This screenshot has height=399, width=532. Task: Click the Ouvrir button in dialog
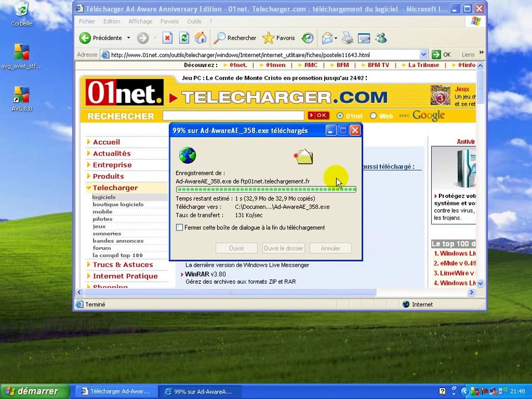237,248
